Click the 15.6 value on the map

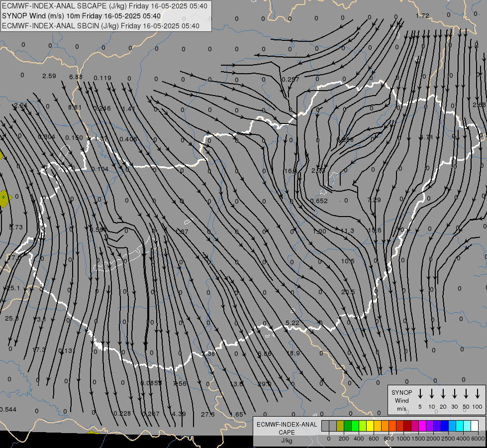(x=374, y=230)
